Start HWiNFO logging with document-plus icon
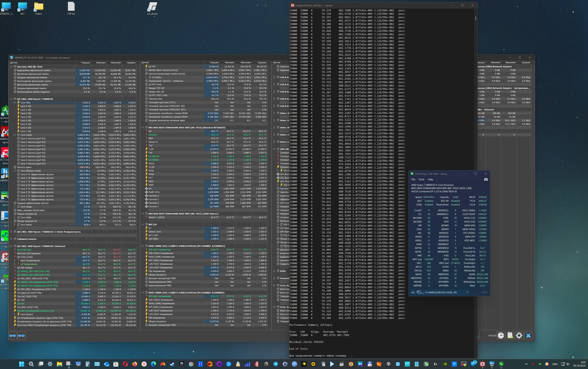This screenshot has width=588, height=369. (510, 336)
